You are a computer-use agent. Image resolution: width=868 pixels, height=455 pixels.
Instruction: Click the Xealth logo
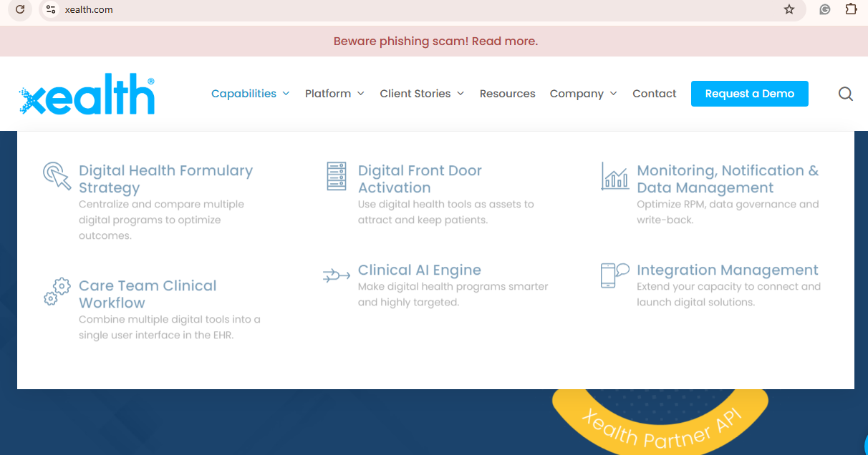coord(87,93)
